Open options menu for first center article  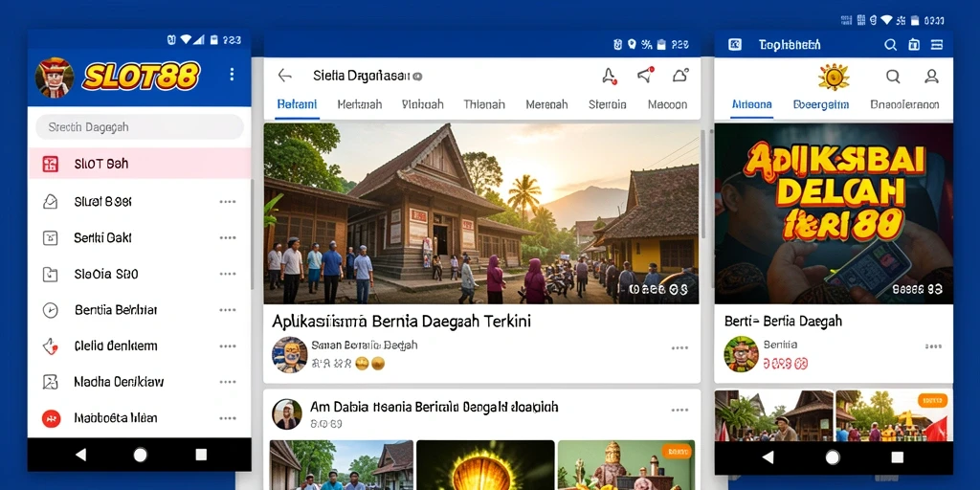679,348
